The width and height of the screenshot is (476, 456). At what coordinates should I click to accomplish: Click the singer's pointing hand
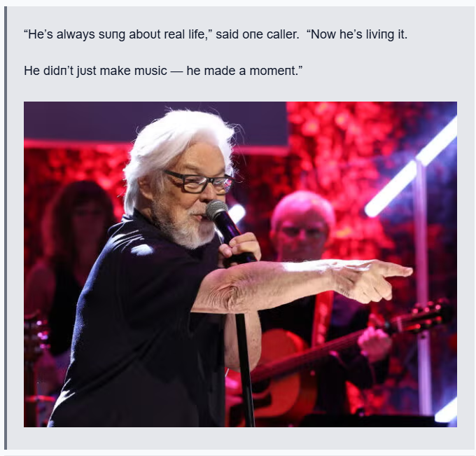pyautogui.click(x=372, y=279)
